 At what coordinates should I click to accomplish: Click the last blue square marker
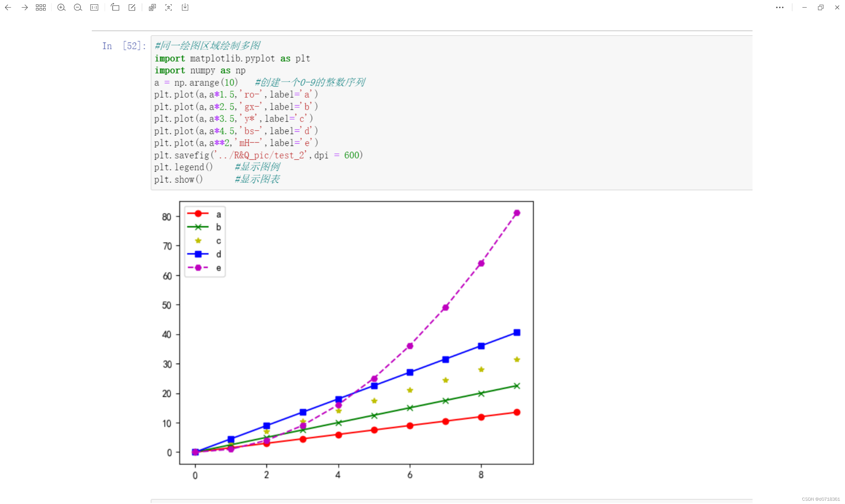[517, 333]
